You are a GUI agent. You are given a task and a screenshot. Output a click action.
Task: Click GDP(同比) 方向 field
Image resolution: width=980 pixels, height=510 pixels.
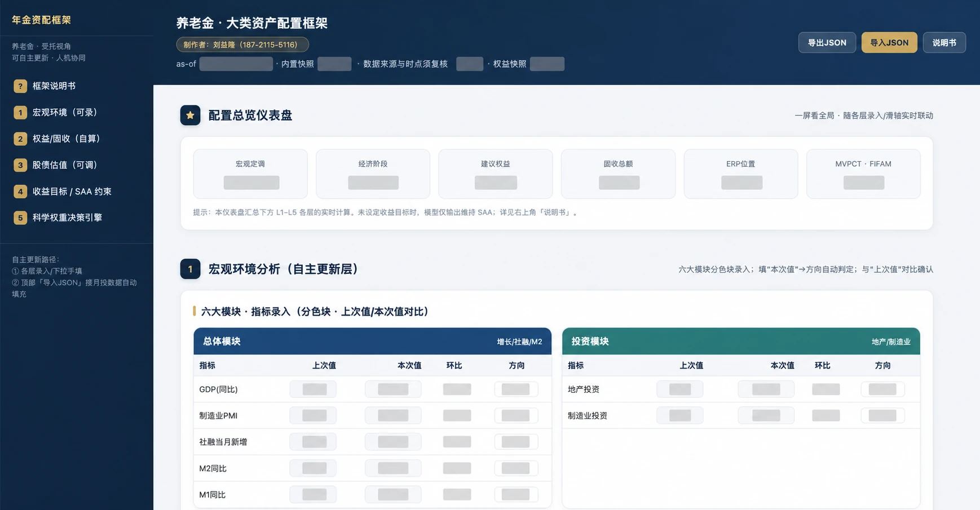(x=516, y=389)
